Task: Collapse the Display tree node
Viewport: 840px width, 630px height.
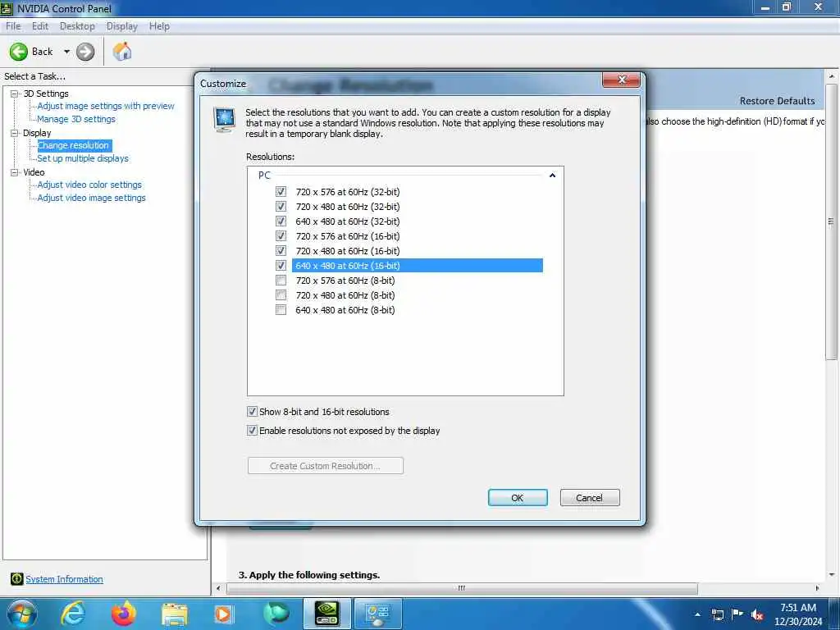Action: coord(15,133)
